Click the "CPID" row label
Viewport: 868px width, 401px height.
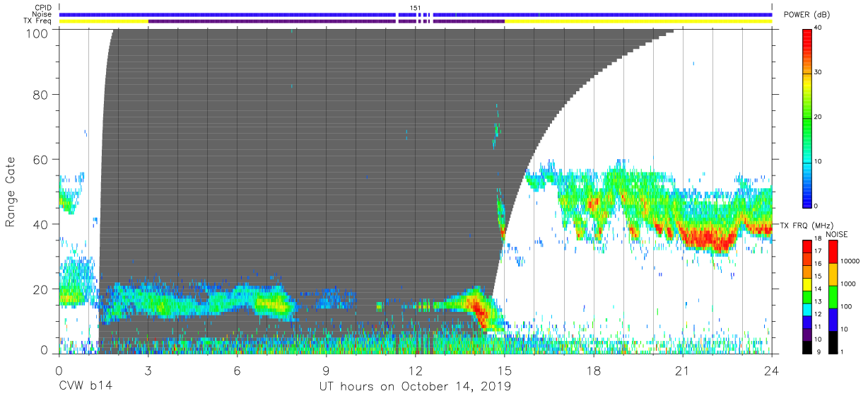click(x=42, y=8)
